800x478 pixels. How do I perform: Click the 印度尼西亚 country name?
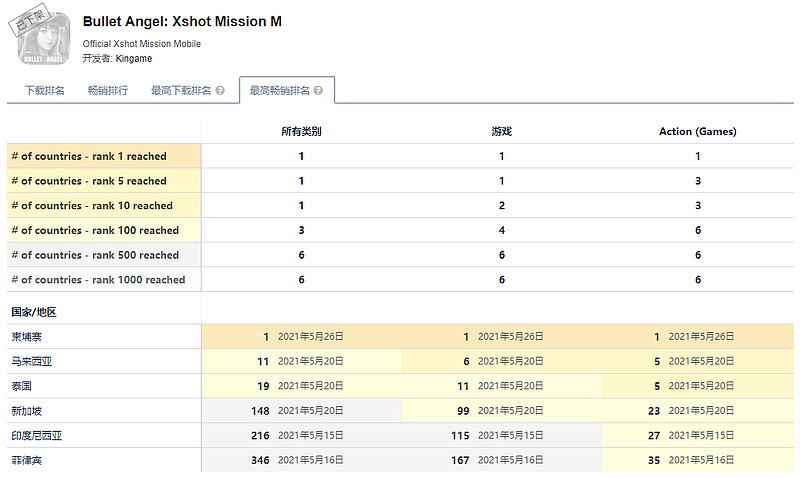[36, 435]
